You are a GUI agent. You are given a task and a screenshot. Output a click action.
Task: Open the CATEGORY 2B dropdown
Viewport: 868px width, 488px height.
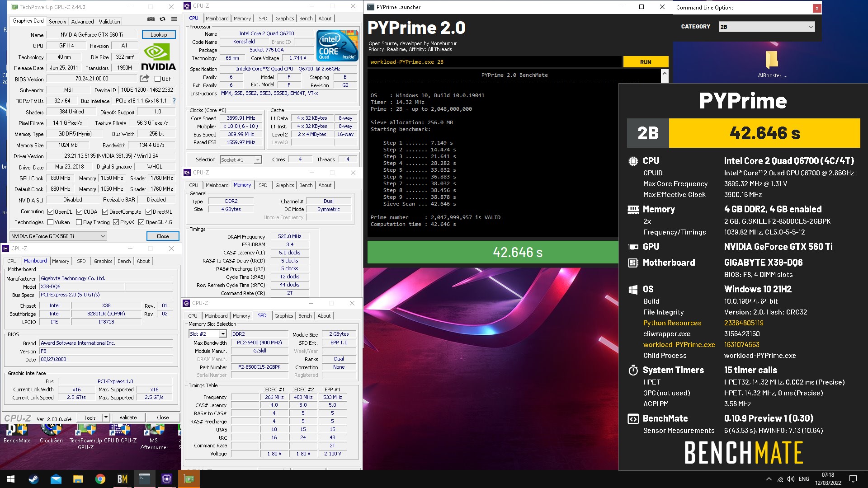point(767,27)
